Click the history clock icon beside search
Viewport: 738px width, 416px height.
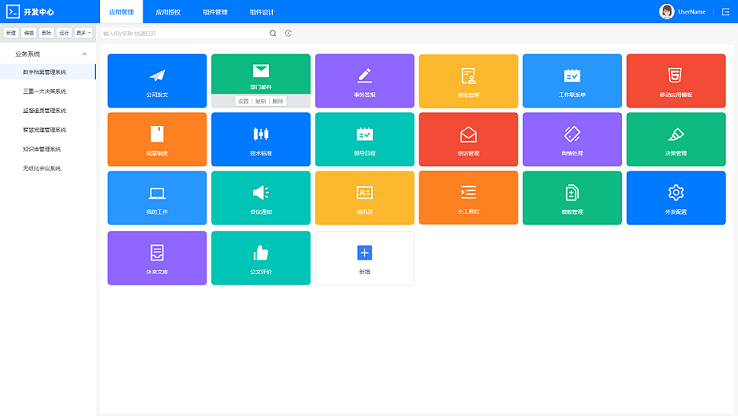point(288,33)
